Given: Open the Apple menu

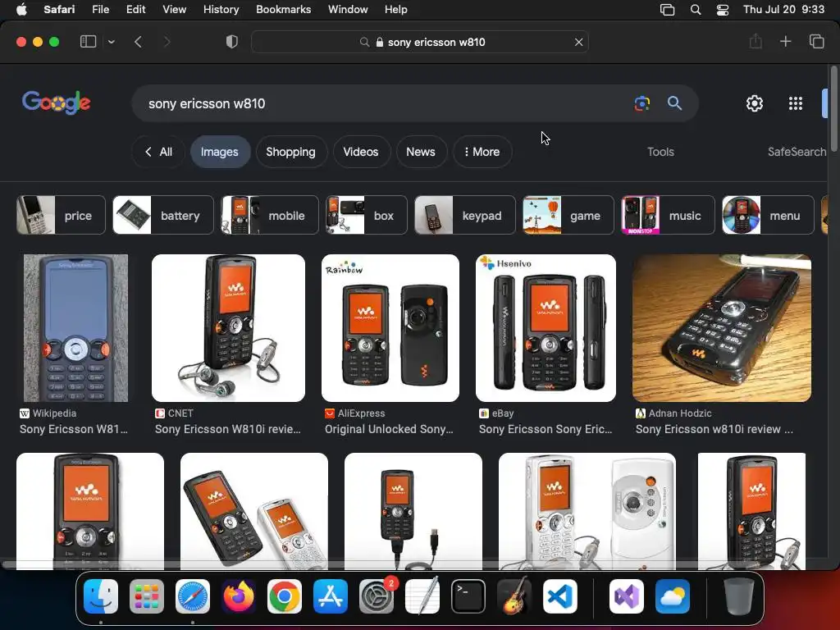Looking at the screenshot, I should 21,9.
